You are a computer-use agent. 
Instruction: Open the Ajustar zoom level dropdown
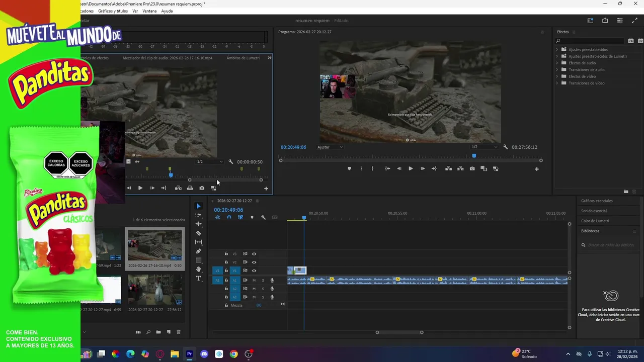coord(330,147)
